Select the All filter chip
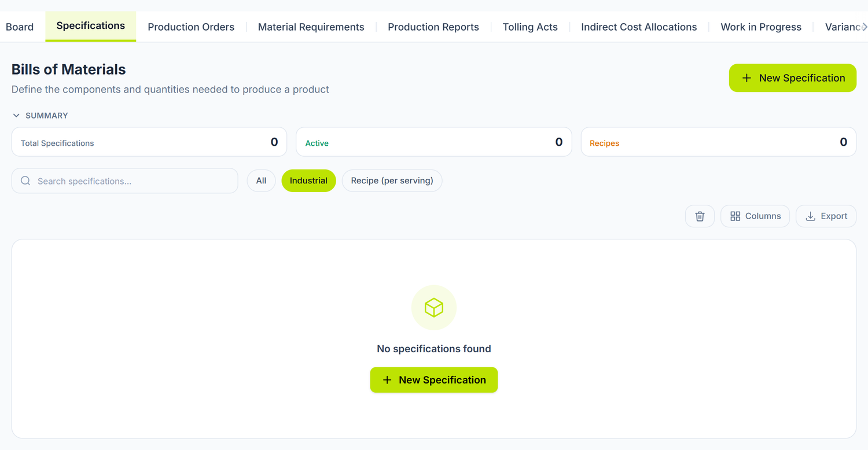Image resolution: width=868 pixels, height=450 pixels. (261, 180)
